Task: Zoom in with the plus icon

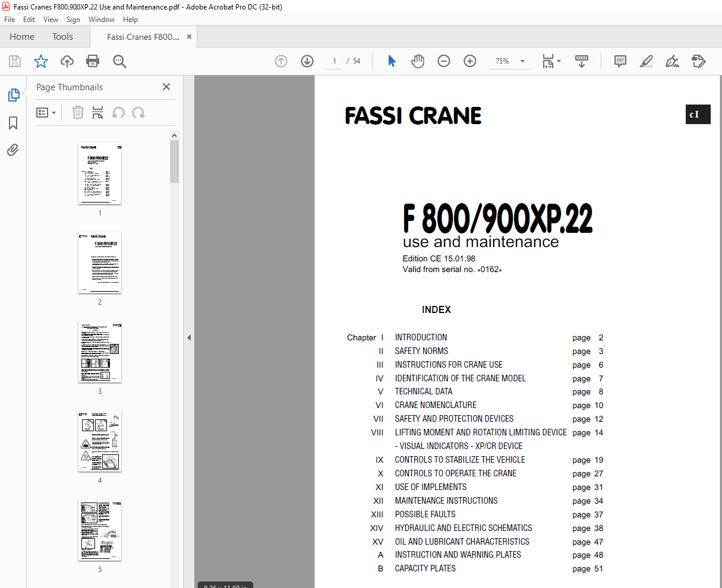Action: (x=470, y=61)
